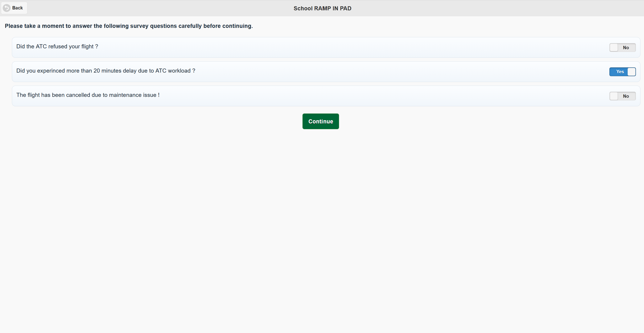
Task: Click the 'No' label on ATC refused switch
Action: (x=626, y=48)
